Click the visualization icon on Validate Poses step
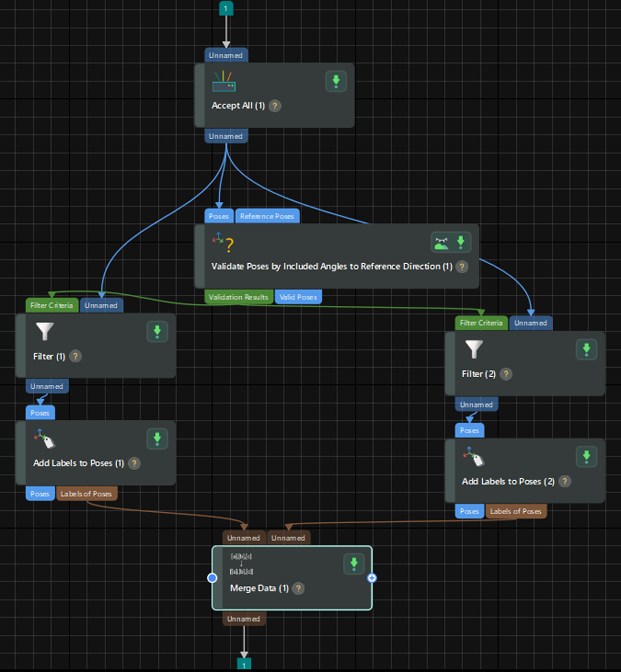 coord(441,242)
